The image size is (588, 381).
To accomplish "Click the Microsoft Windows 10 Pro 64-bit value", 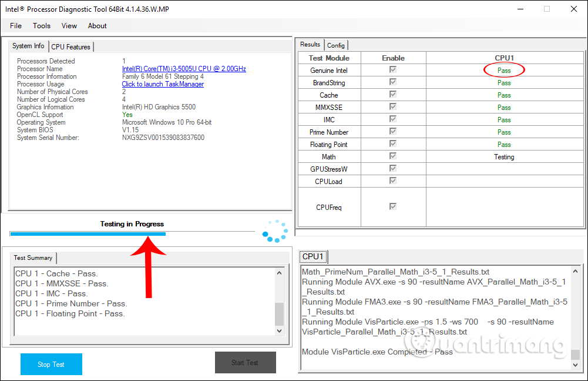I will pyautogui.click(x=167, y=122).
